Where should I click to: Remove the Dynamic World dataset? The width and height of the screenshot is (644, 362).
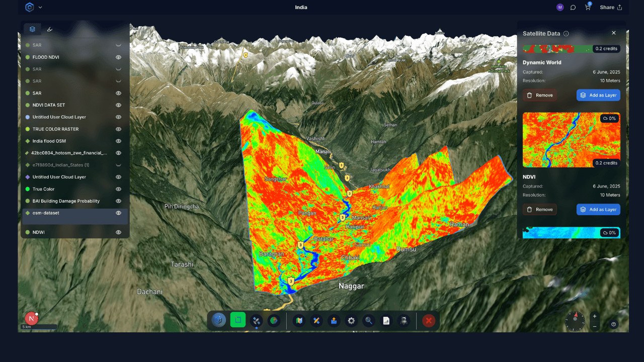tap(540, 95)
